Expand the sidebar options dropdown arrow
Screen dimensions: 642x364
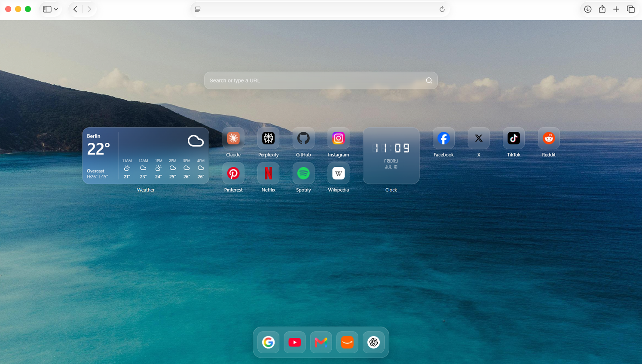tap(56, 9)
